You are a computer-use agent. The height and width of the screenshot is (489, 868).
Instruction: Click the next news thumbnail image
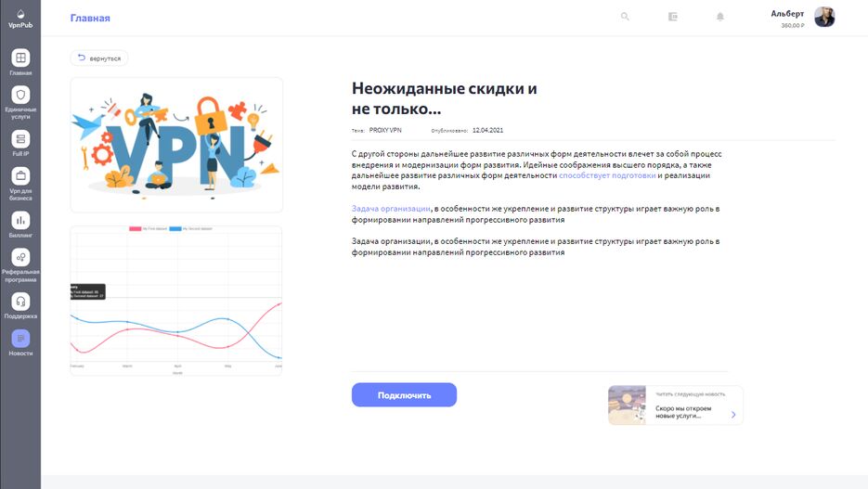click(x=628, y=405)
